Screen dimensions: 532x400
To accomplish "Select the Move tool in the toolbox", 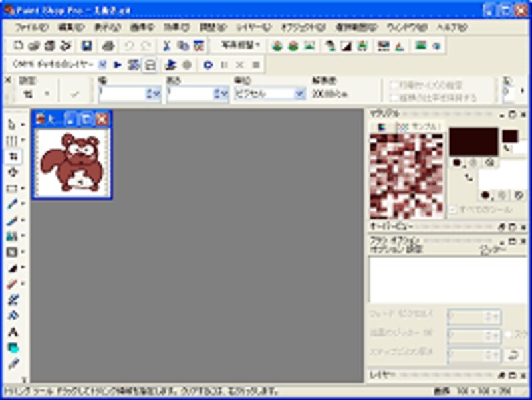I will 13,172.
